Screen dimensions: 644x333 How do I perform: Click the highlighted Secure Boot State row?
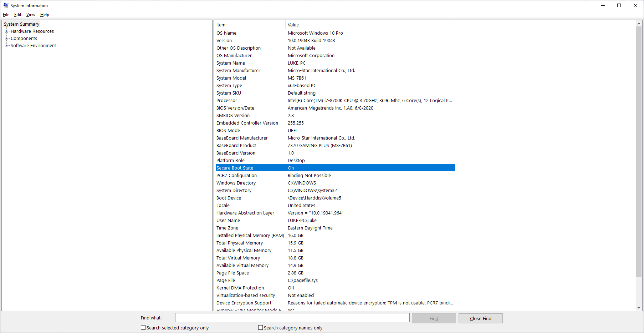tap(335, 168)
